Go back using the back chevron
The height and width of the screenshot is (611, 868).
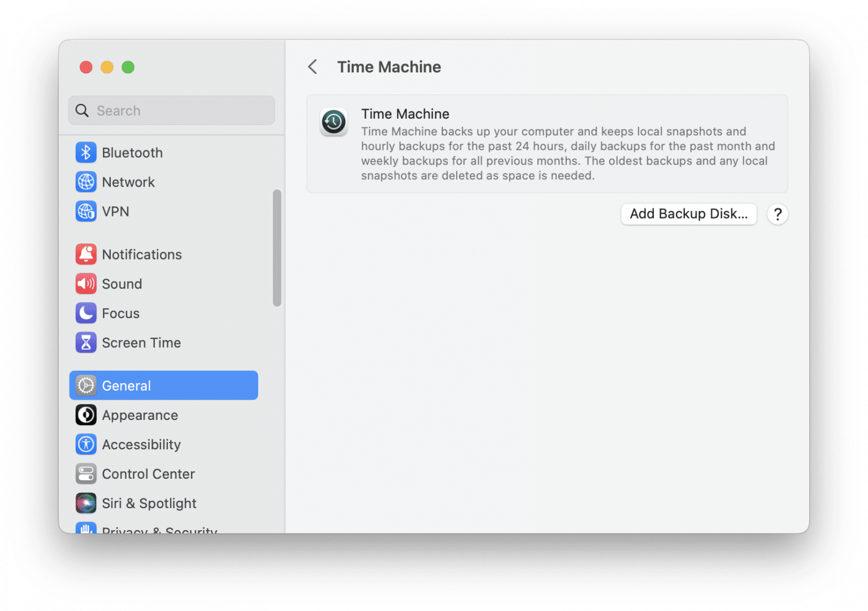point(313,67)
